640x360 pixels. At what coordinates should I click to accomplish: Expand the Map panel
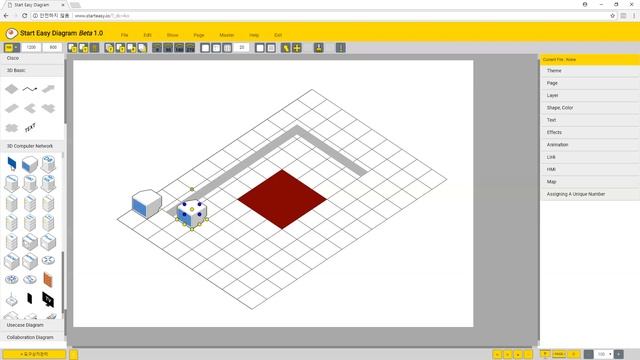coord(590,182)
